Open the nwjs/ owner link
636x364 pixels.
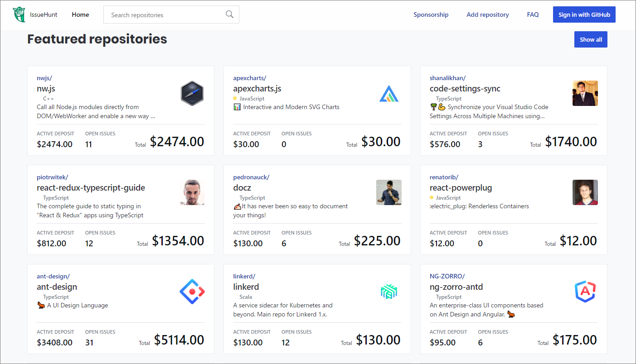44,78
